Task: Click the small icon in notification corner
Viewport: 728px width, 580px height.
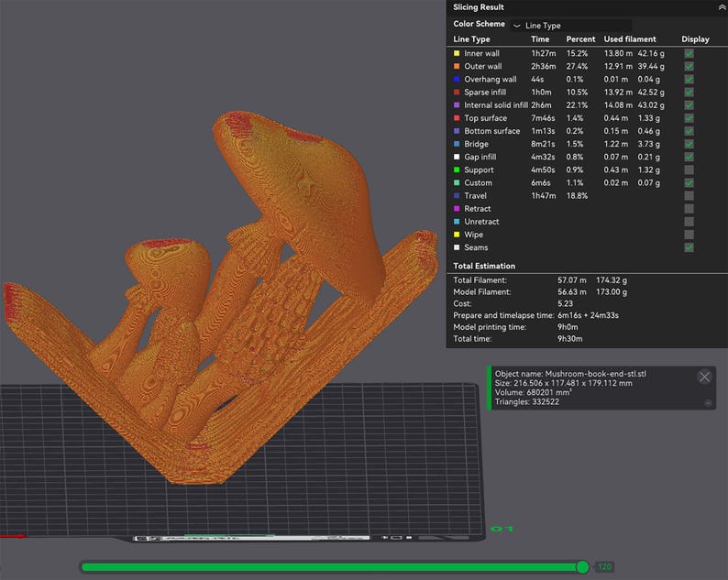Action: (708, 403)
